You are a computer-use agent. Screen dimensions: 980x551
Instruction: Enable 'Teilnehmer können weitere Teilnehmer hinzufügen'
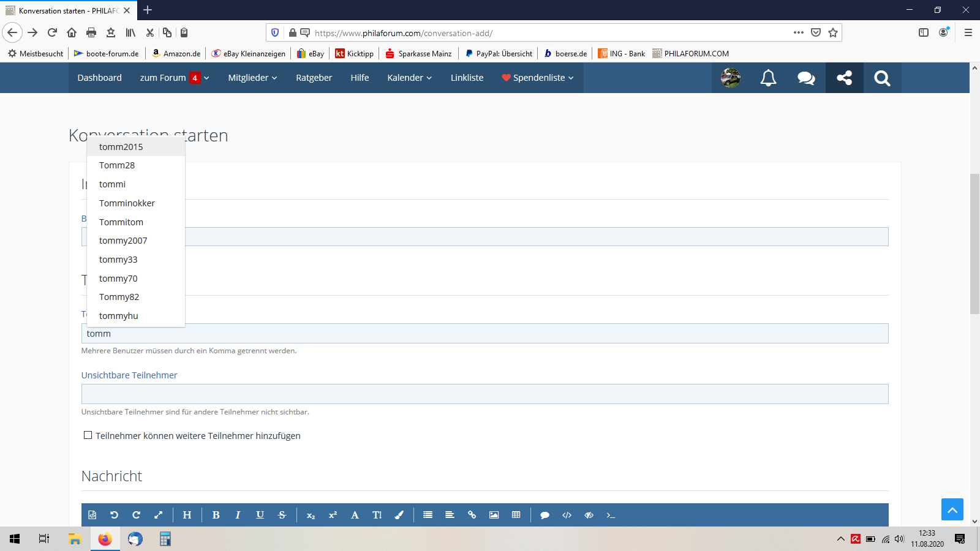tap(88, 435)
